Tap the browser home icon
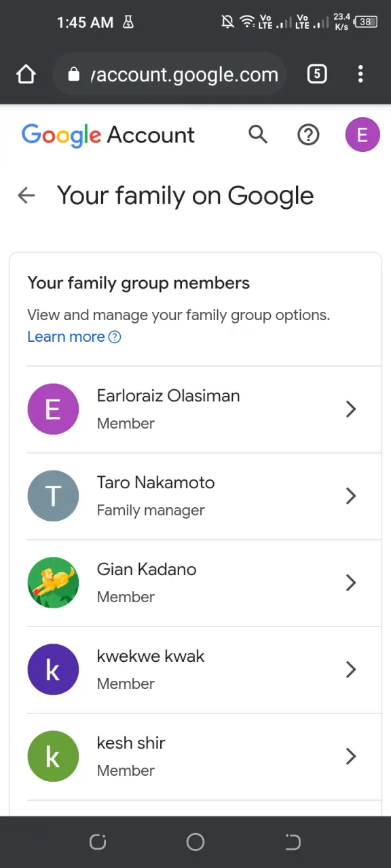The width and height of the screenshot is (391, 868). (26, 74)
